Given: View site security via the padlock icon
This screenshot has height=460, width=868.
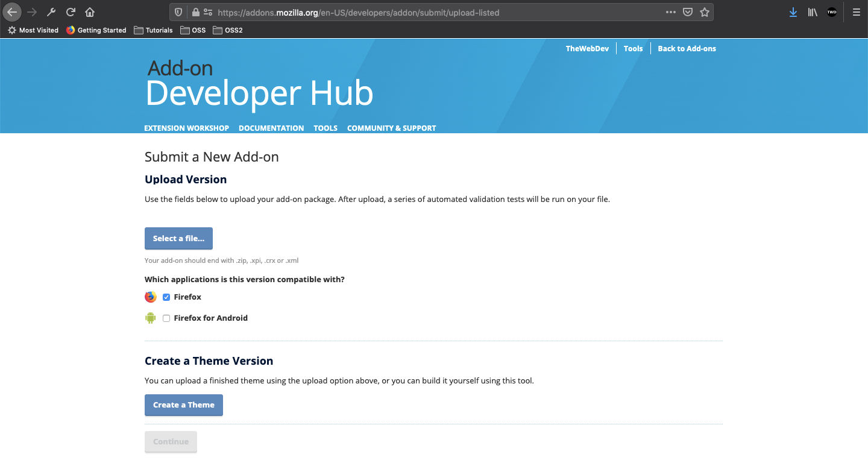Looking at the screenshot, I should pos(195,12).
